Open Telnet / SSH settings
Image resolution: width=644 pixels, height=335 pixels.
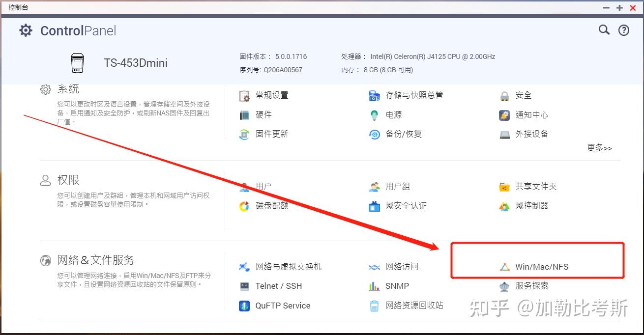pyautogui.click(x=278, y=286)
